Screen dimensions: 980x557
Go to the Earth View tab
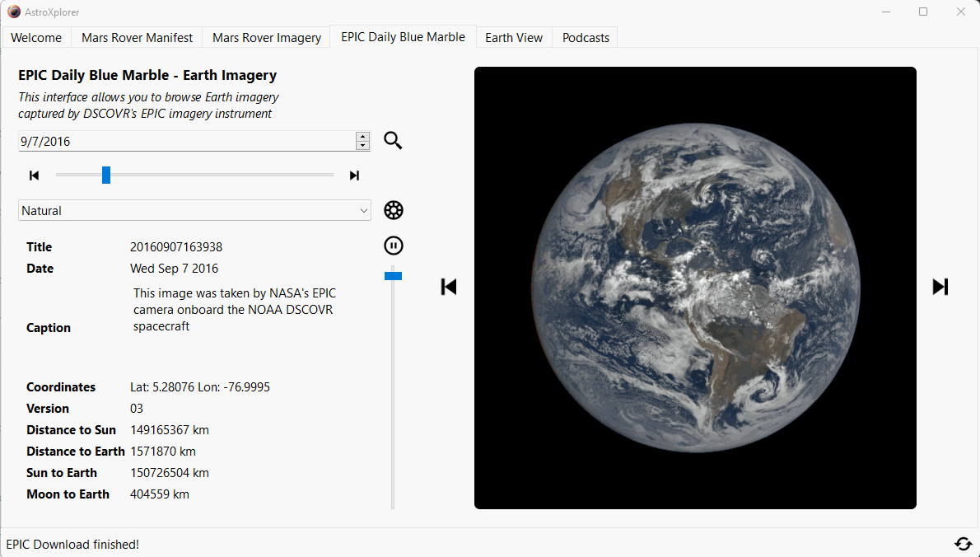click(x=514, y=38)
